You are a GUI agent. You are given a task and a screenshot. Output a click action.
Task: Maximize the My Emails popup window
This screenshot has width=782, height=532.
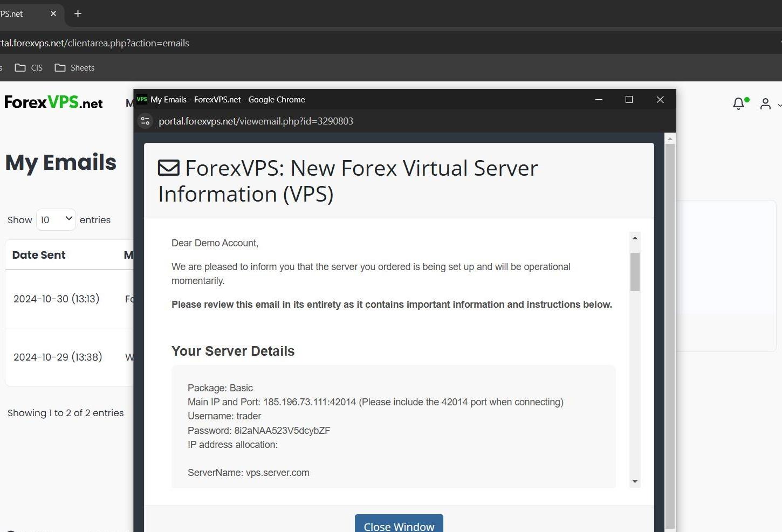(629, 100)
